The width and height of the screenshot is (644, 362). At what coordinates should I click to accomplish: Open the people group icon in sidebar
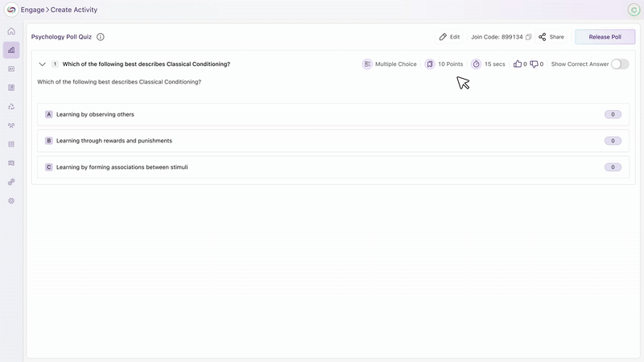[x=11, y=125]
